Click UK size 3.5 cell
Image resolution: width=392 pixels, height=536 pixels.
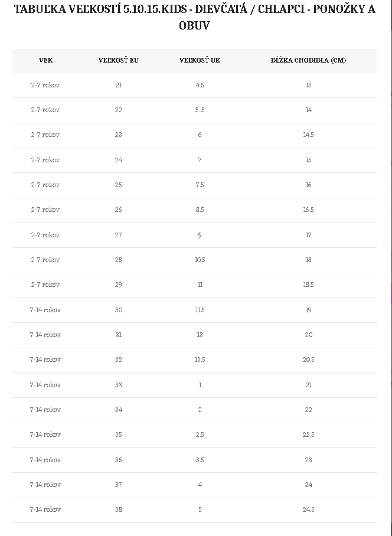click(x=200, y=460)
